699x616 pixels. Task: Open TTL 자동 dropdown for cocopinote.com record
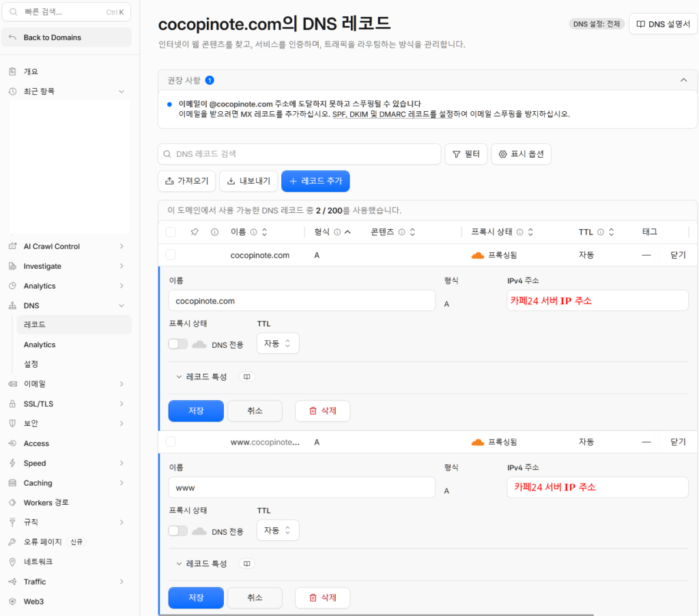277,343
